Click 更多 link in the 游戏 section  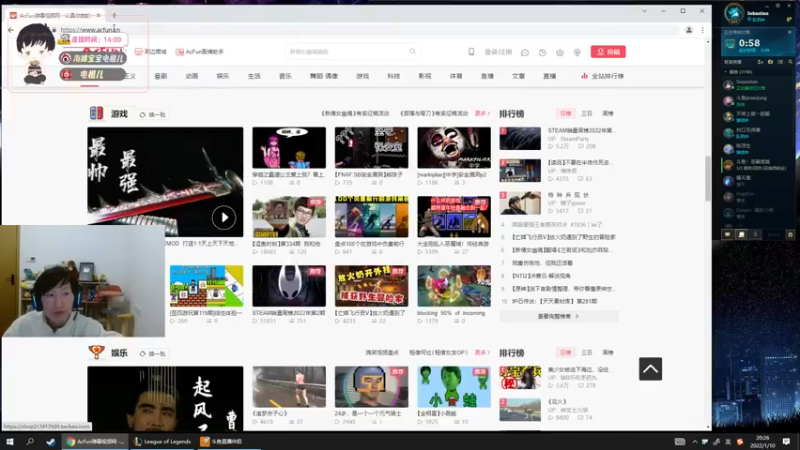point(482,113)
